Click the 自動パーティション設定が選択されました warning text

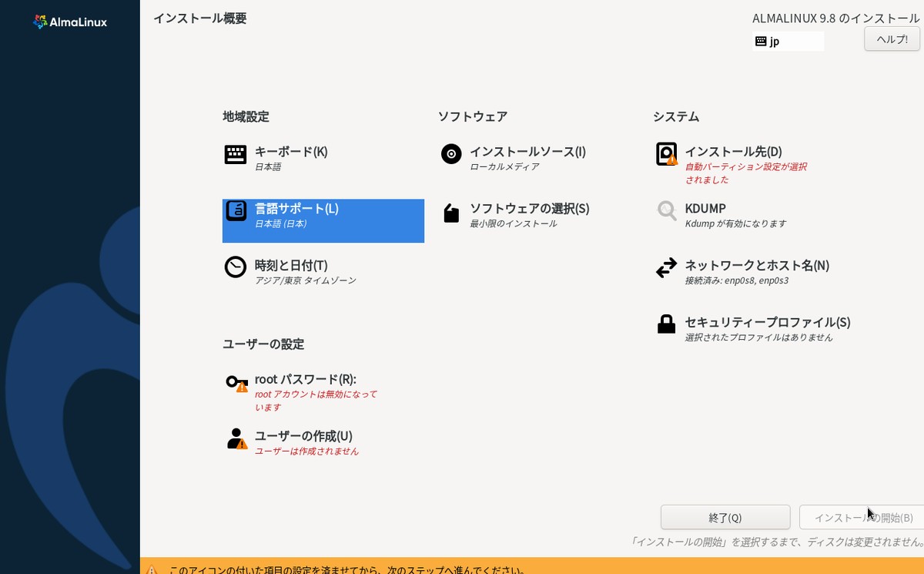click(746, 173)
